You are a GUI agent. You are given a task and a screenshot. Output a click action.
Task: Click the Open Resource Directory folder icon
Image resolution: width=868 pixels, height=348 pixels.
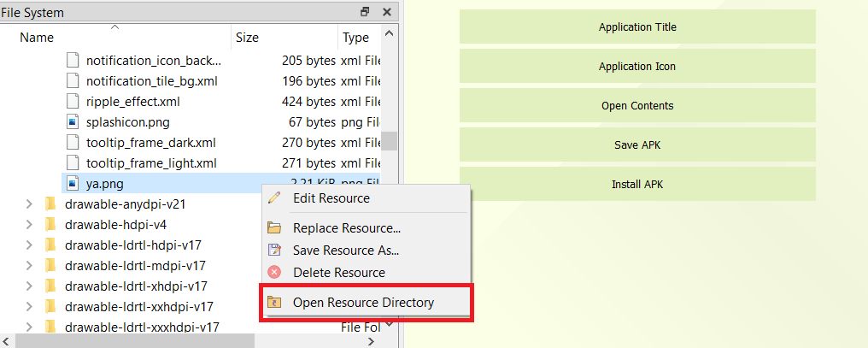pyautogui.click(x=274, y=303)
